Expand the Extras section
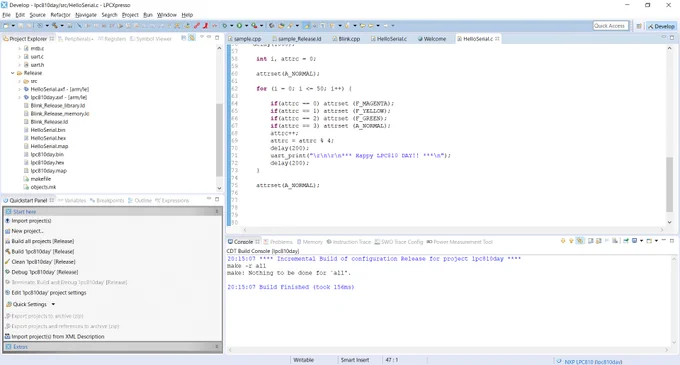680x365 pixels. tap(217, 347)
